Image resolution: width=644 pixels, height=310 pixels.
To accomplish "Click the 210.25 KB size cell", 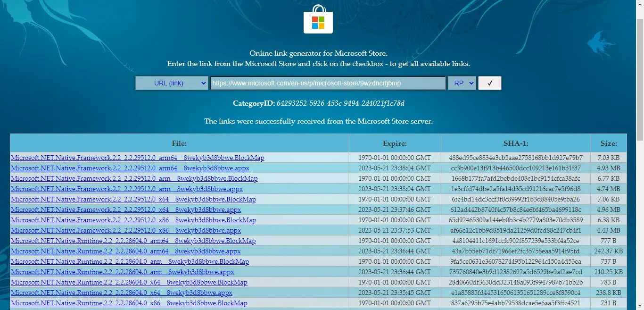I will 609,272.
